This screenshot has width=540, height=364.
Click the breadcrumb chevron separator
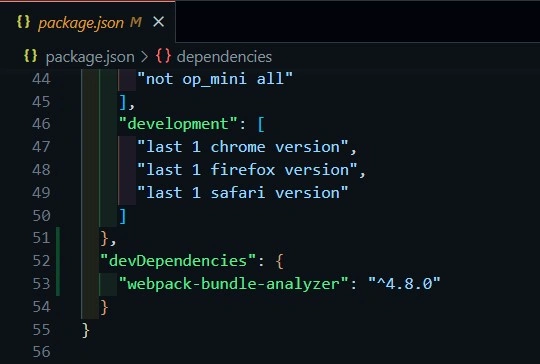[145, 57]
